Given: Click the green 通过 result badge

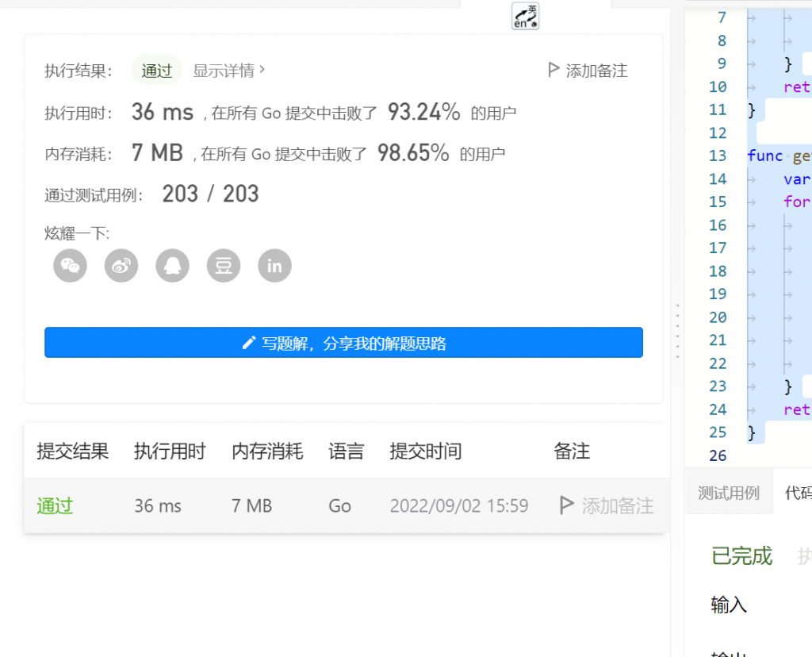Looking at the screenshot, I should point(156,70).
